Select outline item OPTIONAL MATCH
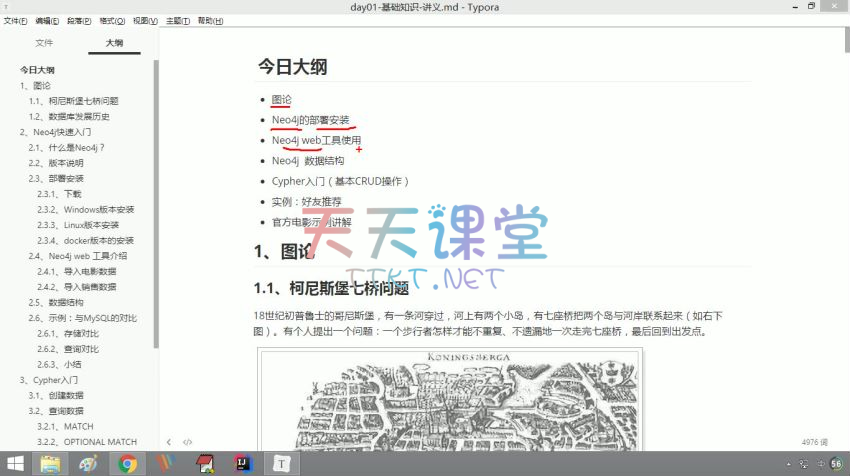Viewport: 850px width, 476px height. (x=100, y=442)
